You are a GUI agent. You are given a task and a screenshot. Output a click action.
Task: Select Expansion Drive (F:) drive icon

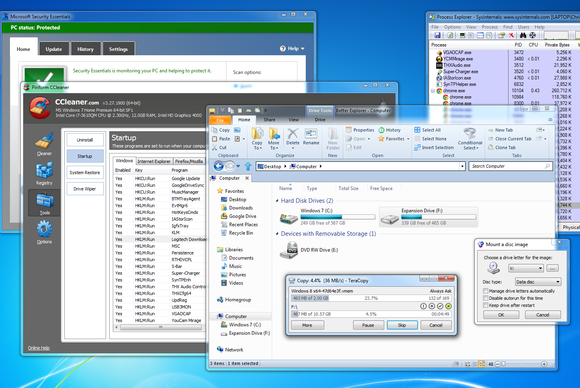tap(390, 218)
